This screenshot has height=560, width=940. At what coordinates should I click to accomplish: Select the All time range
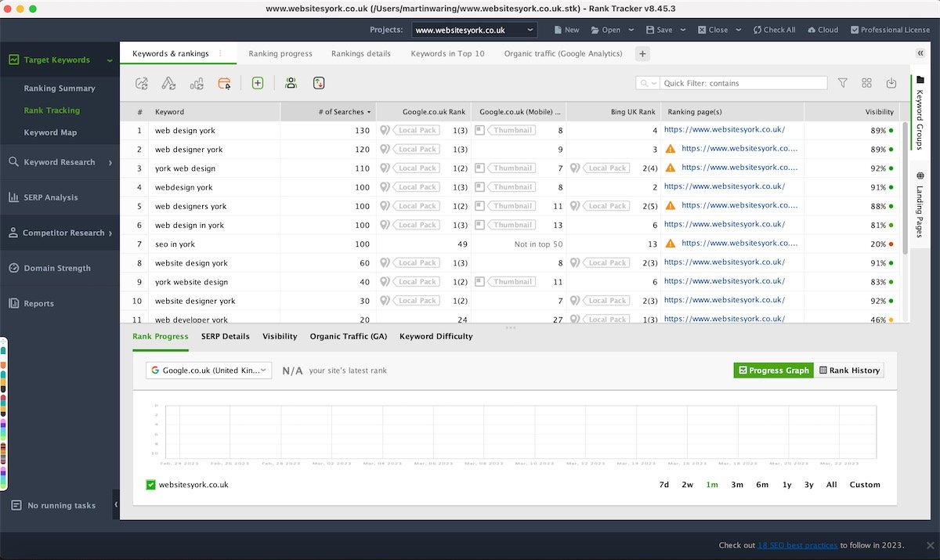[832, 485]
